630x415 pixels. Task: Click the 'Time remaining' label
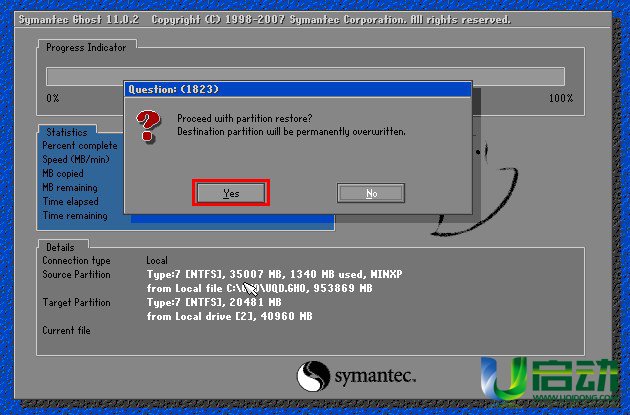coord(75,215)
